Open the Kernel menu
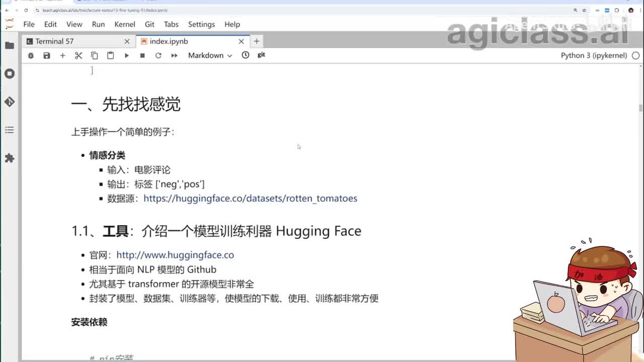The height and width of the screenshot is (362, 644). tap(125, 24)
